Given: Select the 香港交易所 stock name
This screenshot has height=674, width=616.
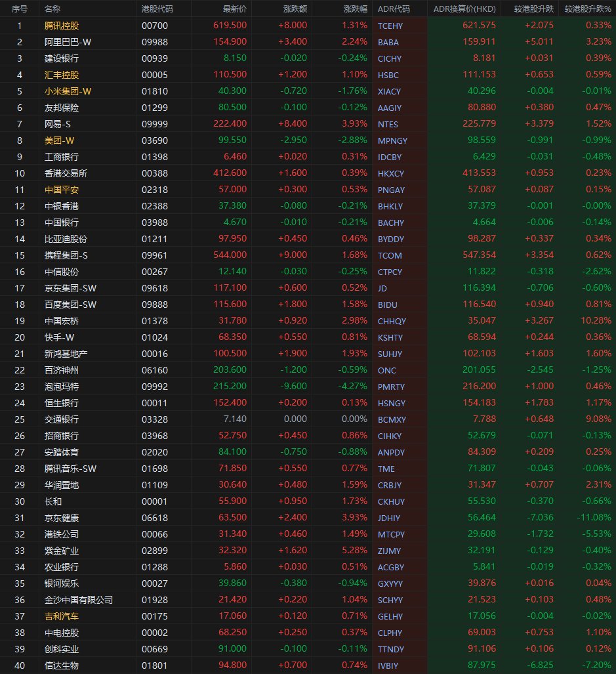Looking at the screenshot, I should 66,173.
